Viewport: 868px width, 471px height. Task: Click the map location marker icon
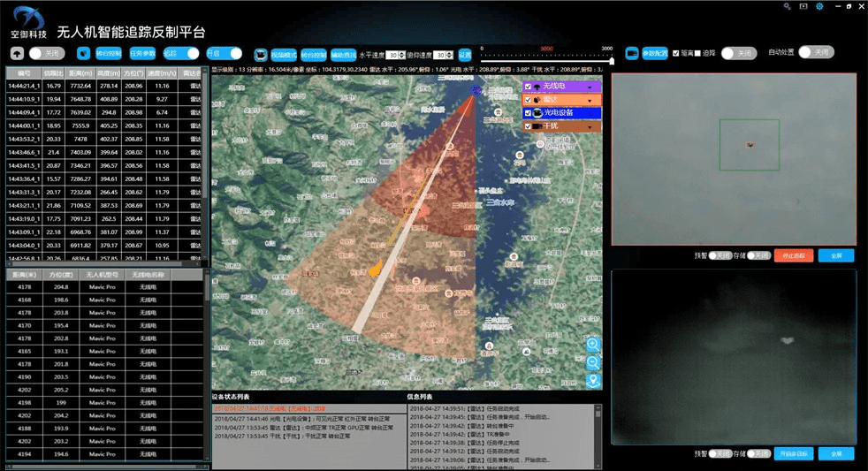592,381
